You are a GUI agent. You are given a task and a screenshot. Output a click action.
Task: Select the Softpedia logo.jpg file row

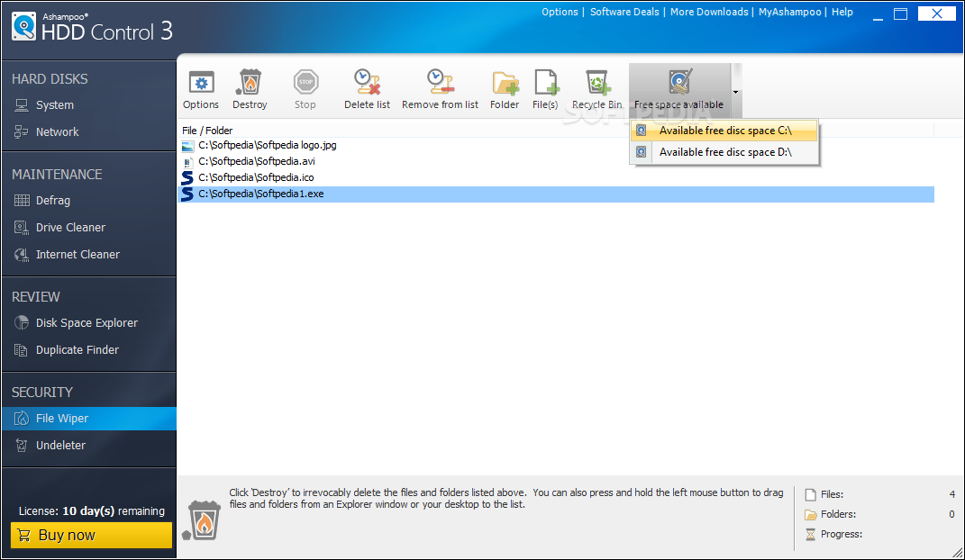click(556, 146)
